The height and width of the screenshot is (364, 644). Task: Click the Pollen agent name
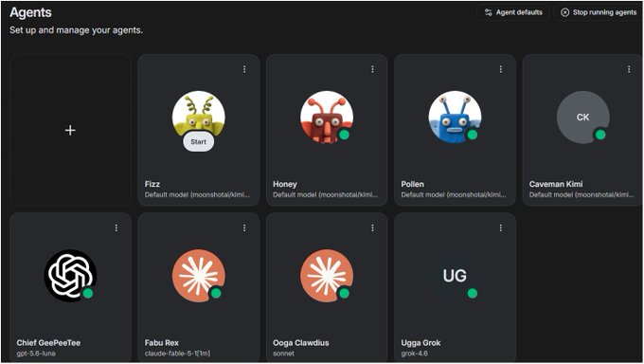(413, 184)
